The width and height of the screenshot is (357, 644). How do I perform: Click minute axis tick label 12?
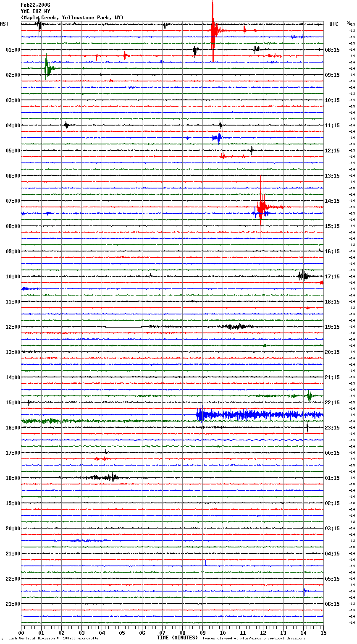263,633
